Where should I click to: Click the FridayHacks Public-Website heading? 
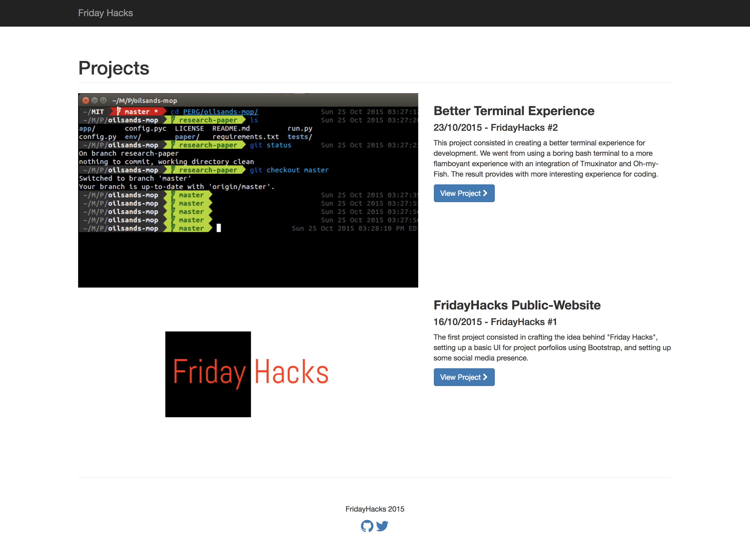click(517, 305)
